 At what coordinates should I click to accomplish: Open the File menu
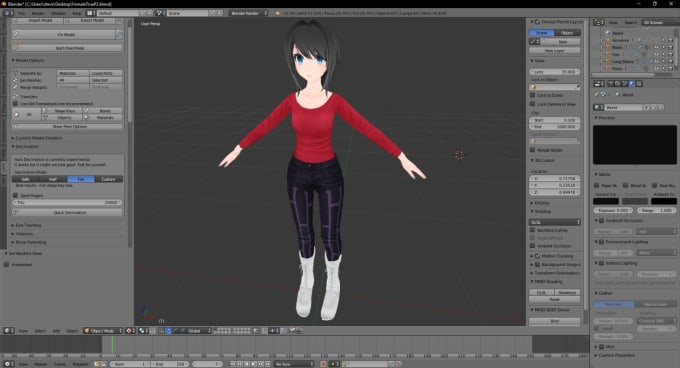point(21,13)
